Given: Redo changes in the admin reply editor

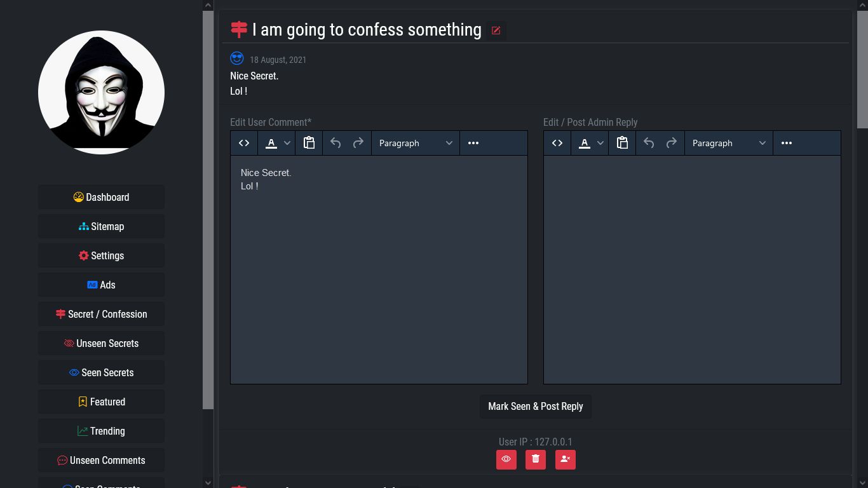Looking at the screenshot, I should point(671,142).
